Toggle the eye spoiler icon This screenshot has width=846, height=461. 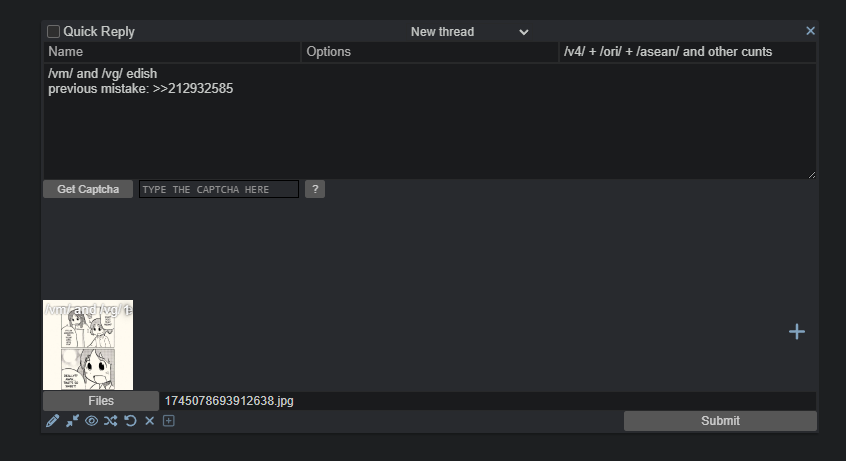(x=92, y=421)
